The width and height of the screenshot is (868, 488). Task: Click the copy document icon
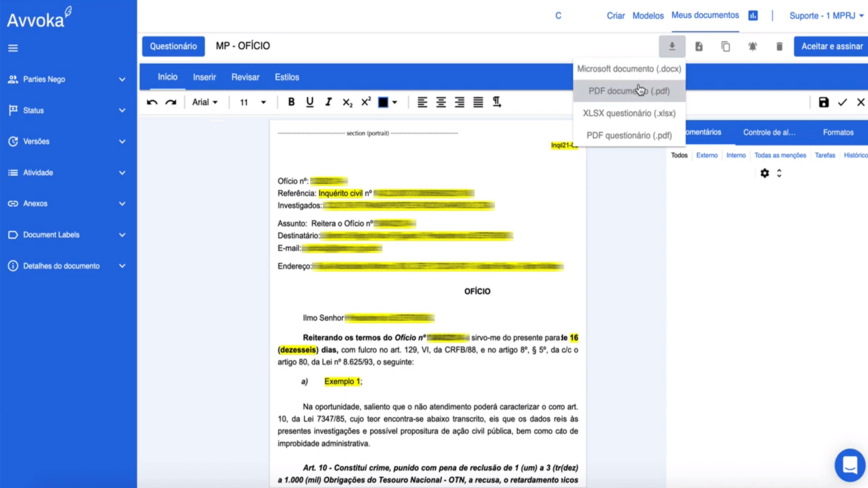(726, 46)
